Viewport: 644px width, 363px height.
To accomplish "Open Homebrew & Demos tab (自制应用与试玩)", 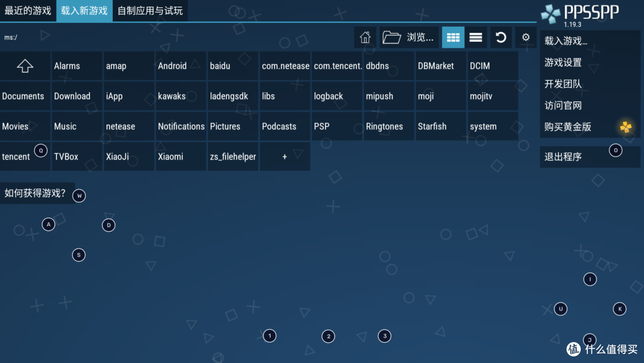I will pyautogui.click(x=150, y=11).
